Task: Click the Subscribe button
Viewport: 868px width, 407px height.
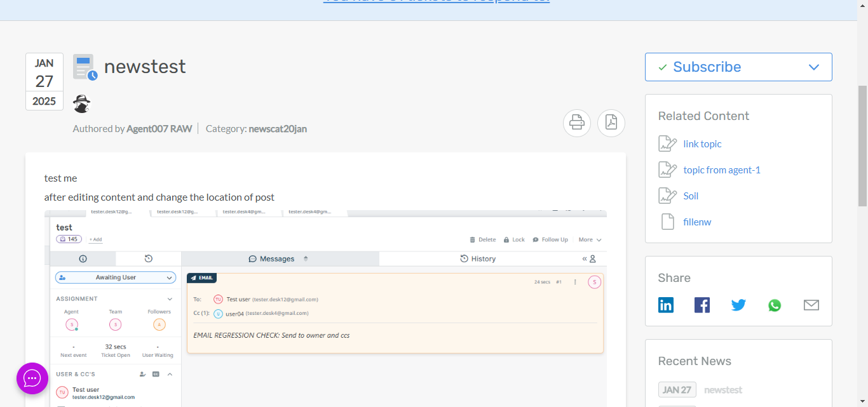Action: (x=707, y=67)
